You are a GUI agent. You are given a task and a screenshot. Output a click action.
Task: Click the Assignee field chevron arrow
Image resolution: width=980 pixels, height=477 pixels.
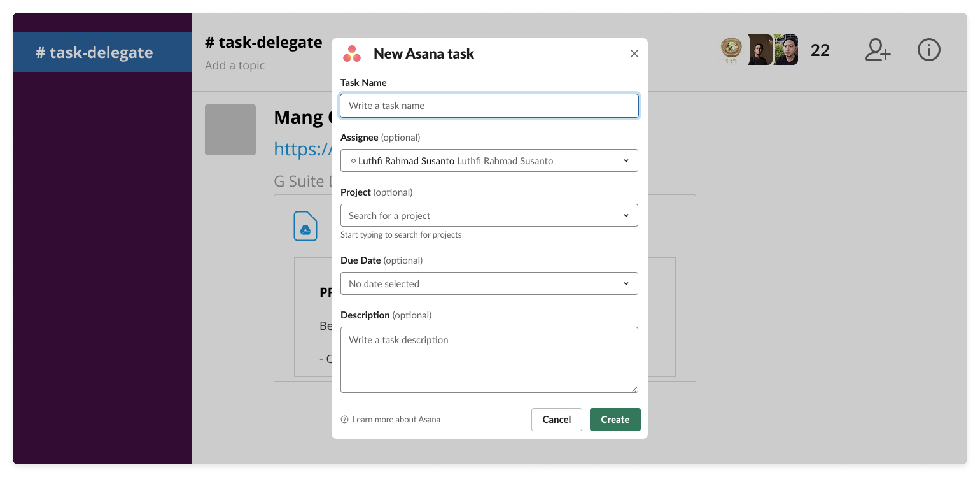pos(626,160)
